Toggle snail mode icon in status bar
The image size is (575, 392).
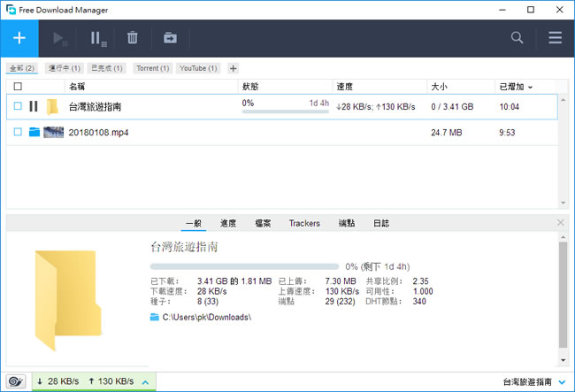point(16,381)
